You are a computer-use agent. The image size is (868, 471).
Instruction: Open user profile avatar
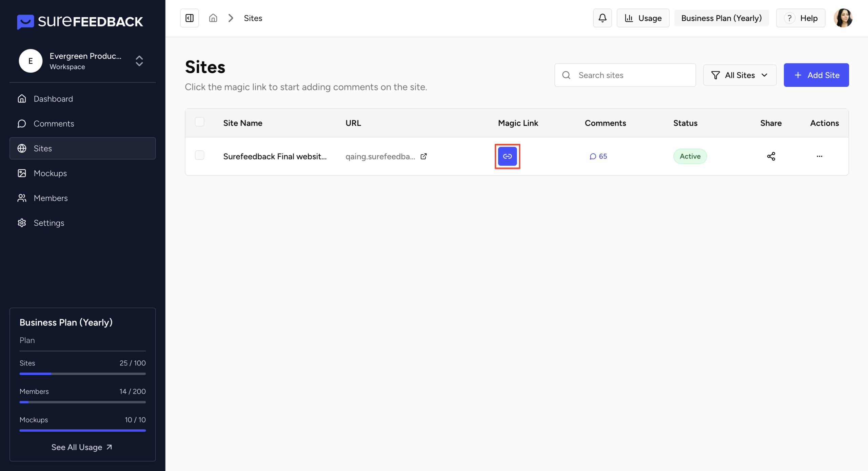(x=843, y=18)
